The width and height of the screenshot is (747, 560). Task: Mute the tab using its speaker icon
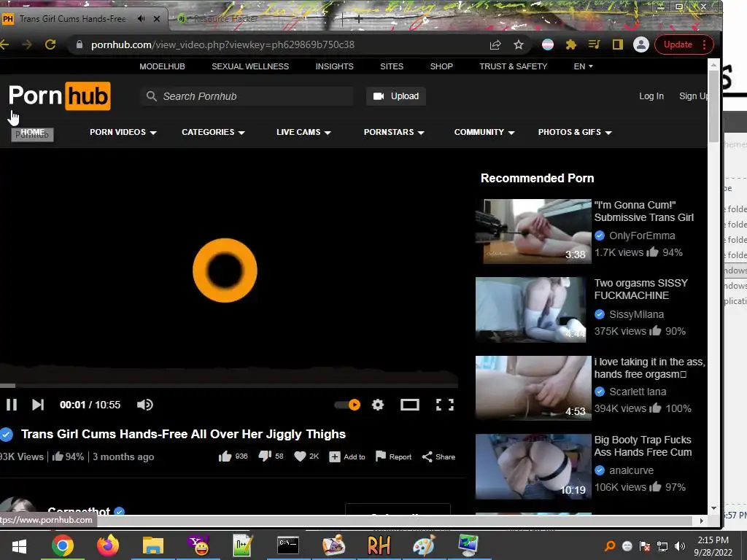coord(141,18)
